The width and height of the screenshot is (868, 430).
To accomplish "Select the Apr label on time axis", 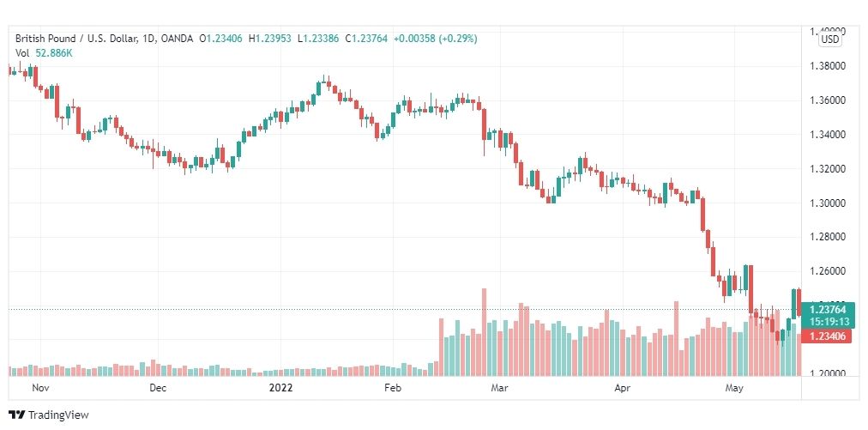I will 623,388.
